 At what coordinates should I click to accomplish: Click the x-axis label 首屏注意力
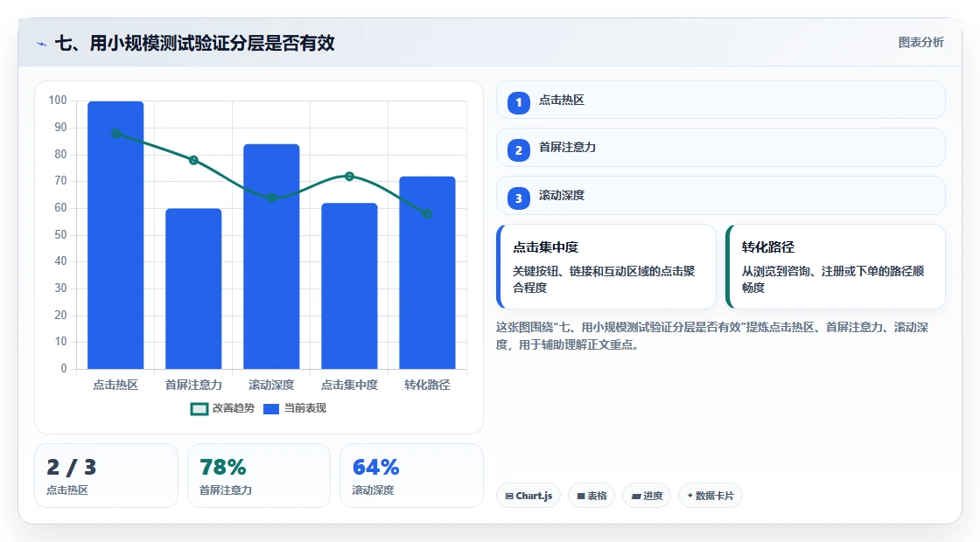click(193, 386)
